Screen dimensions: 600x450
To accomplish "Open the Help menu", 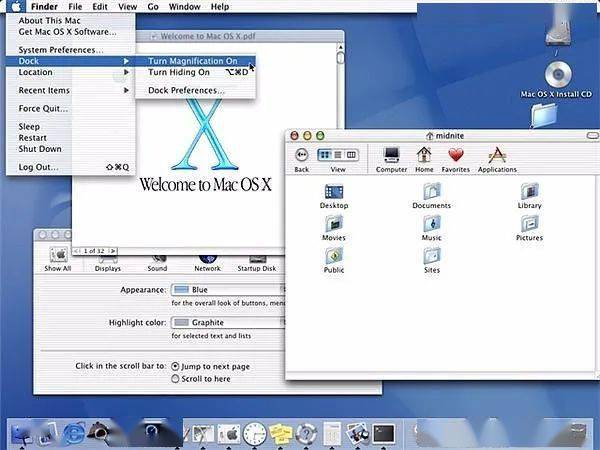I will click(x=220, y=7).
